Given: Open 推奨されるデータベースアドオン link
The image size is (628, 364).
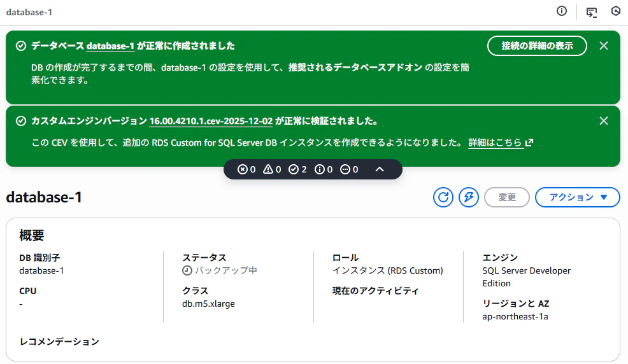Looking at the screenshot, I should 355,67.
